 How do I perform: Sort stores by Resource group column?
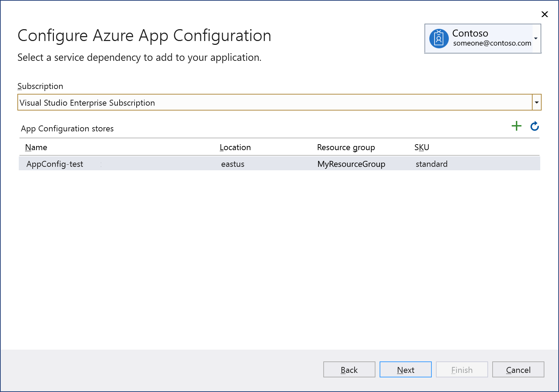coord(346,147)
